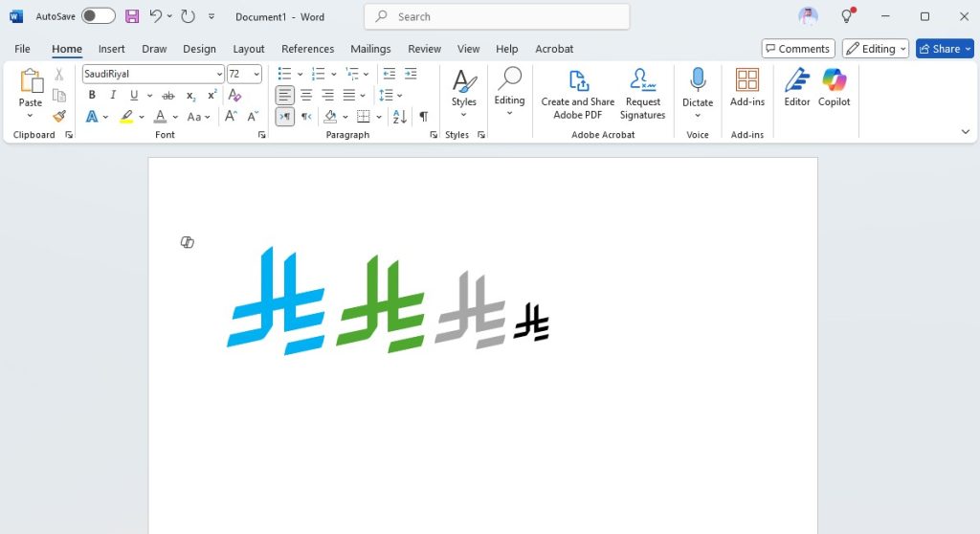Click the Comments button
The height and width of the screenshot is (534, 980).
797,49
